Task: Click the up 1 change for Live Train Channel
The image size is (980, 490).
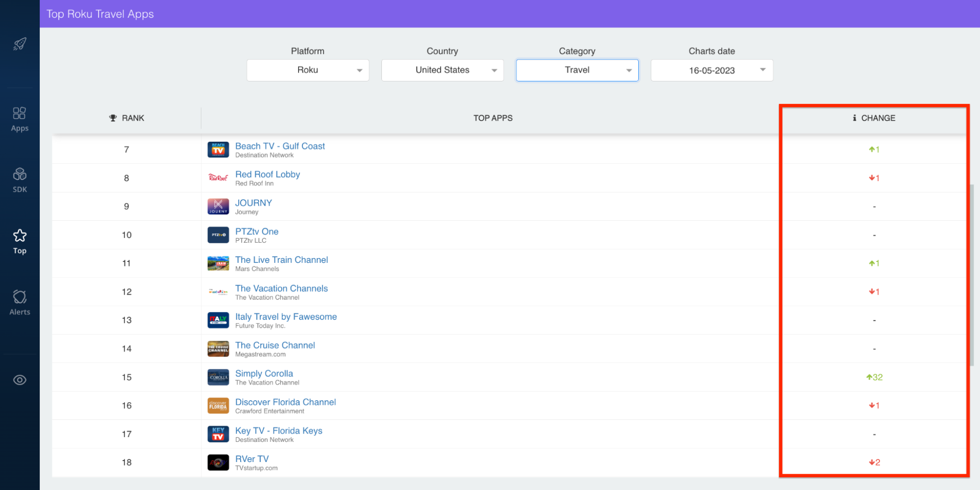Action: [874, 263]
